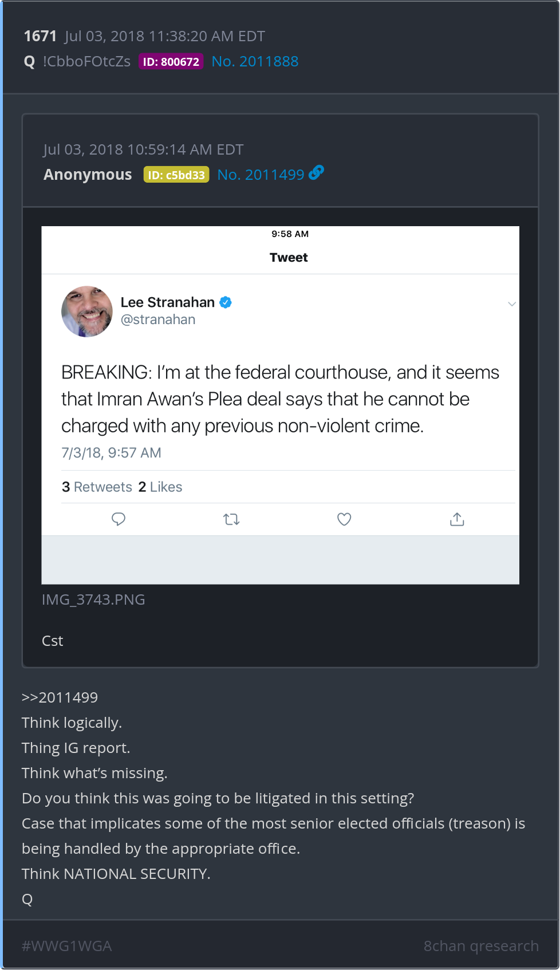Click Lee Stranahan's profile photo
The width and height of the screenshot is (560, 970).
pos(87,311)
